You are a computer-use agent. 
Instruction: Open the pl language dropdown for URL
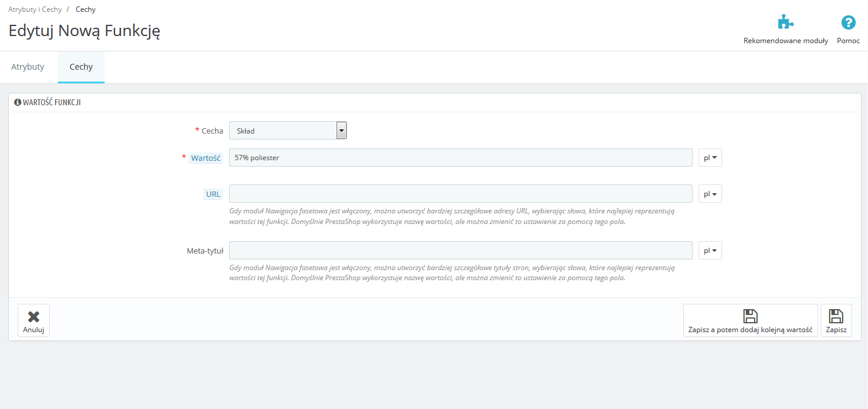click(710, 194)
